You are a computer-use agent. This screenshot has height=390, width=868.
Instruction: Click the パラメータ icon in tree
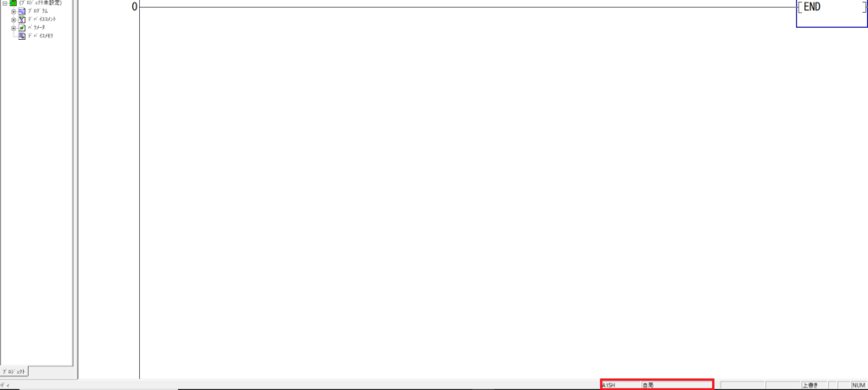[x=21, y=28]
